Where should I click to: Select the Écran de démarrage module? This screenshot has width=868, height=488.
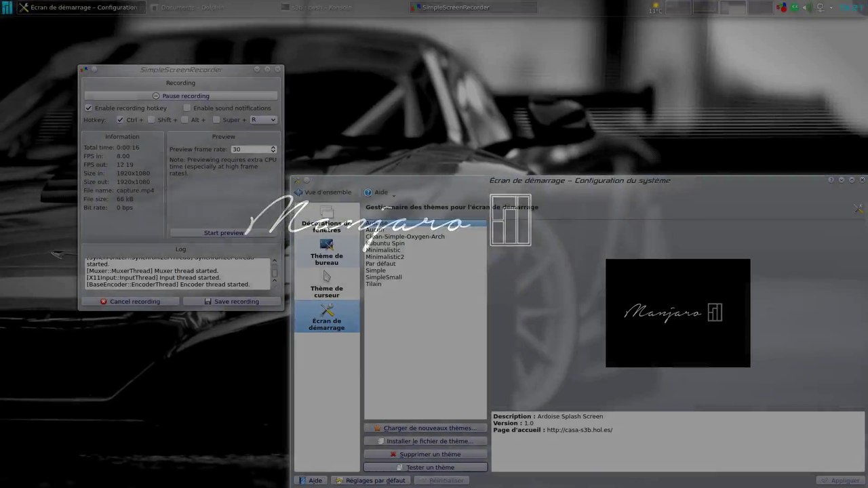point(326,317)
